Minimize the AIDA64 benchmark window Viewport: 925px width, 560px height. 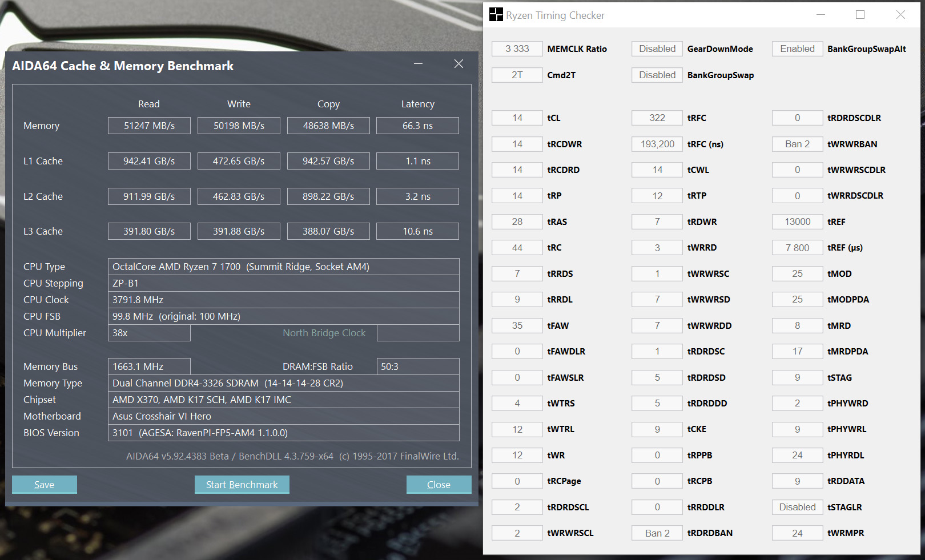pos(419,64)
